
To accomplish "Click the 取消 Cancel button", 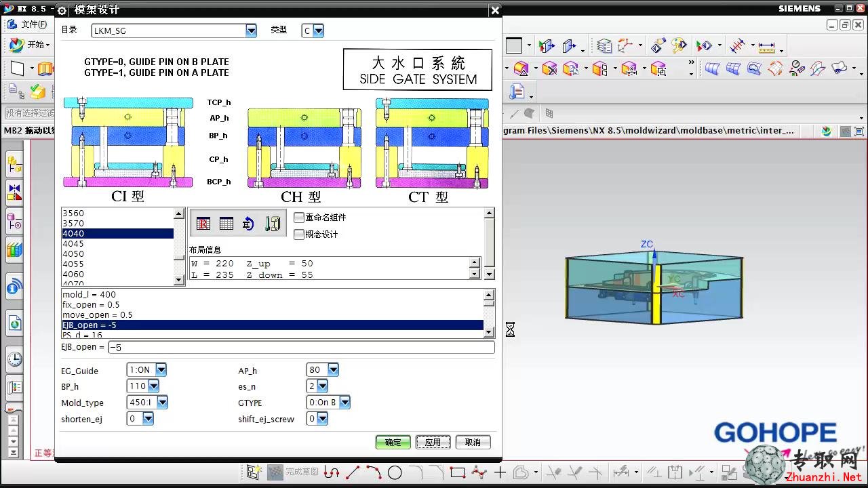I will click(473, 442).
